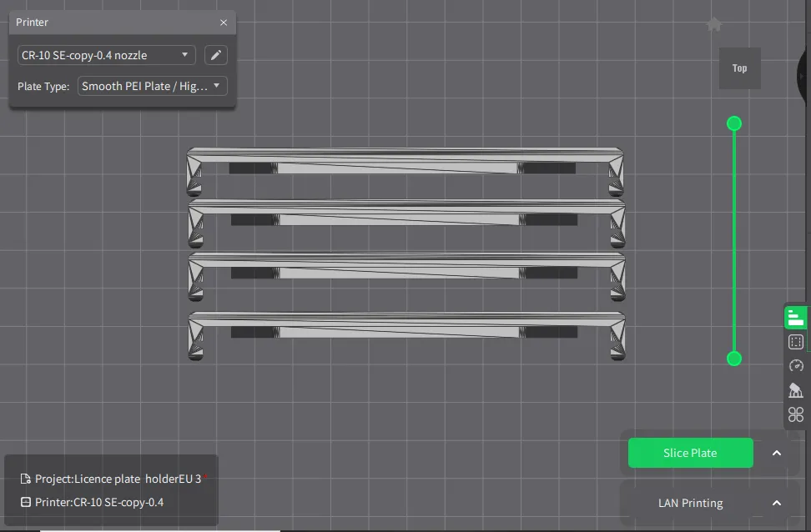This screenshot has height=532, width=811.
Task: Move the upper green layer slider handle
Action: point(734,123)
